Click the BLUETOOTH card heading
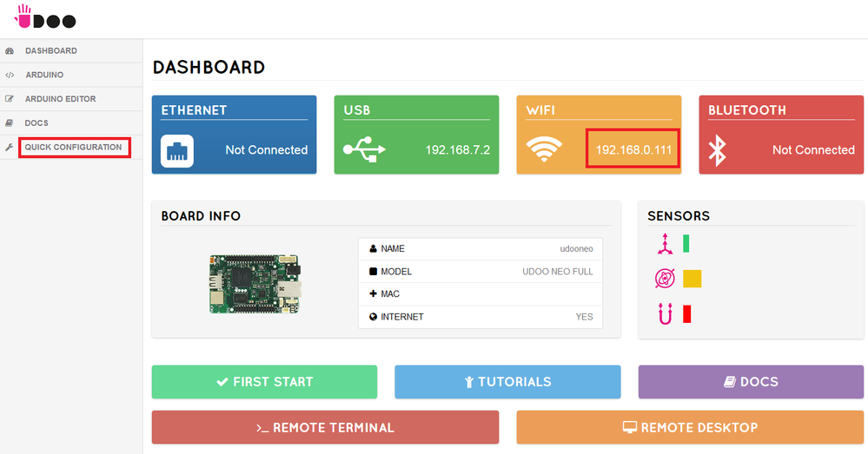The height and width of the screenshot is (454, 868). pyautogui.click(x=746, y=110)
